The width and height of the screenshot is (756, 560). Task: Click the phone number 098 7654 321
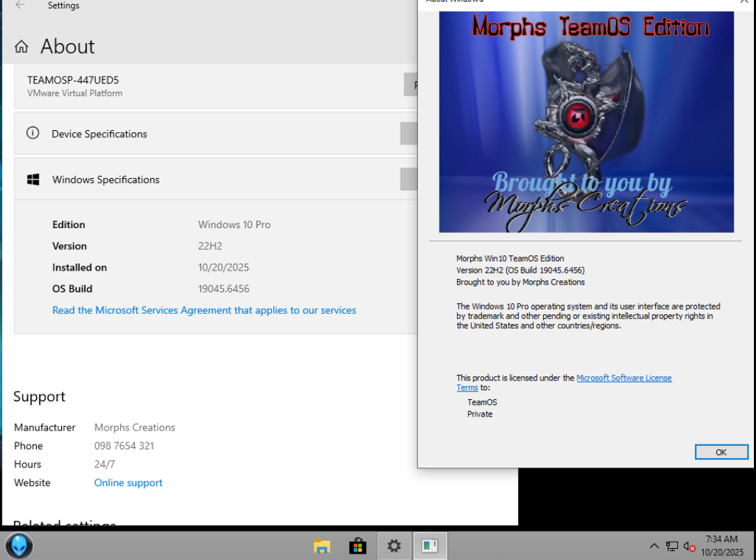coord(124,446)
